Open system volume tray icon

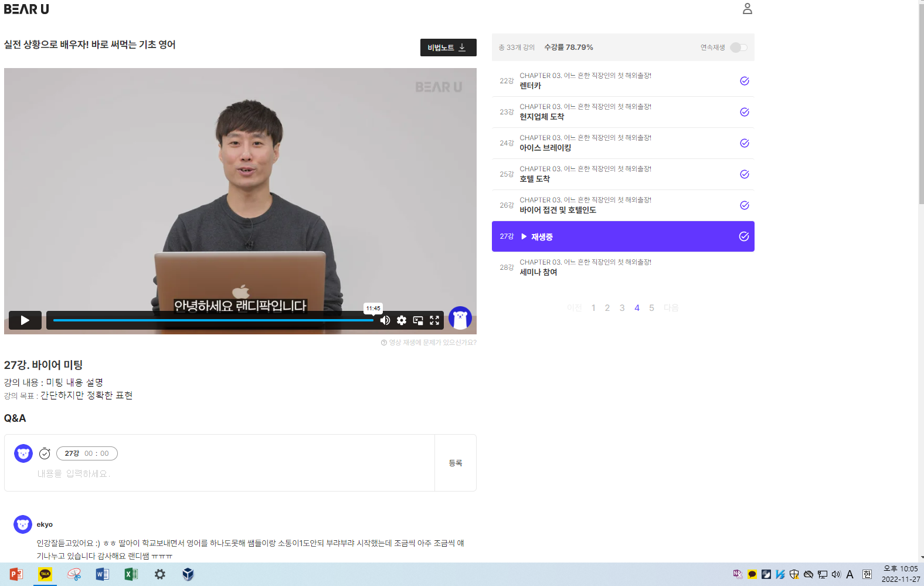[836, 574]
